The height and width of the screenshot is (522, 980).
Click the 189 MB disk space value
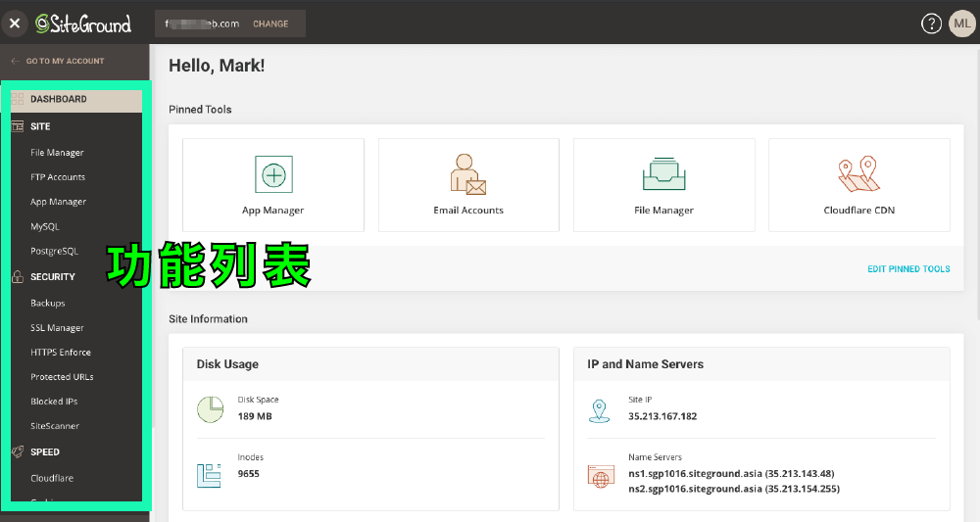coord(255,416)
